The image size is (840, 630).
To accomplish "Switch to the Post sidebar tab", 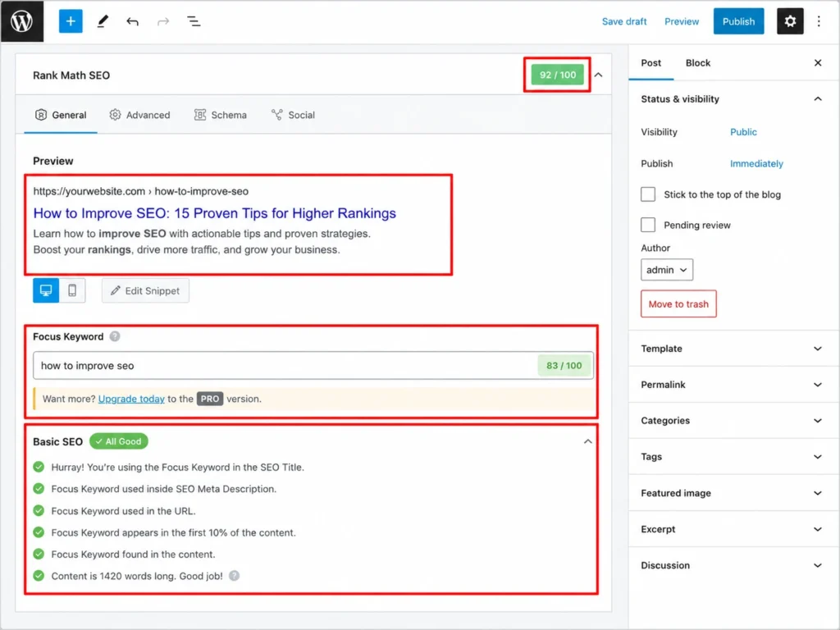I will tap(651, 63).
